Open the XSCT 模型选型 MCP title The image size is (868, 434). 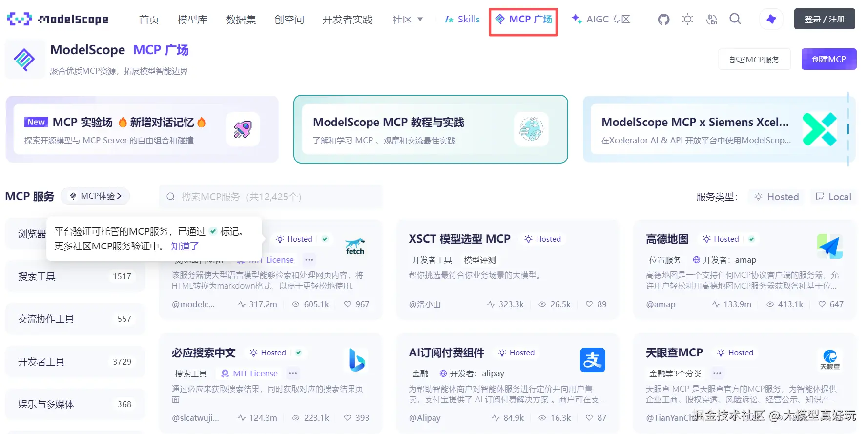coord(459,239)
